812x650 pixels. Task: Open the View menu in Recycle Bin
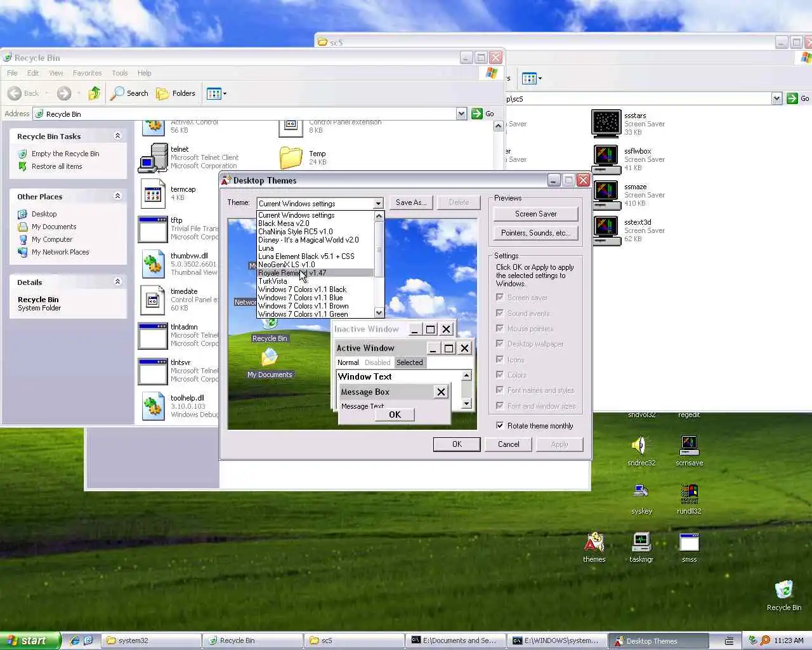tap(56, 73)
